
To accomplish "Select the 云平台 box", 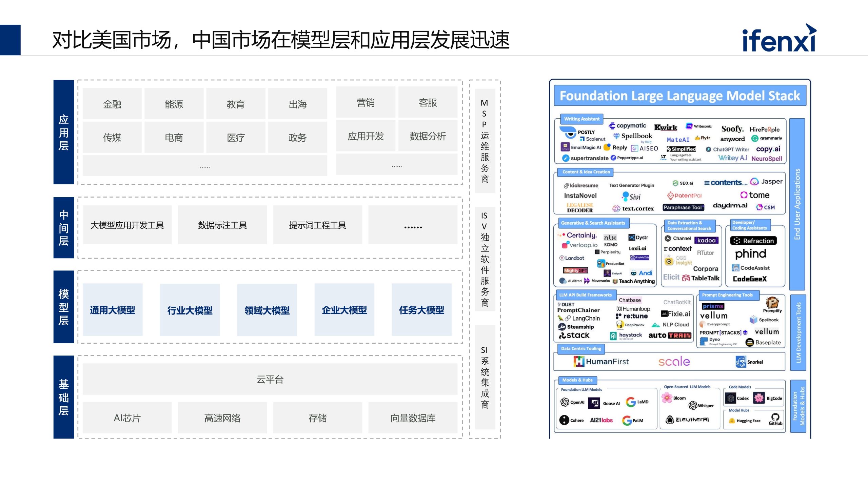I will tap(270, 379).
